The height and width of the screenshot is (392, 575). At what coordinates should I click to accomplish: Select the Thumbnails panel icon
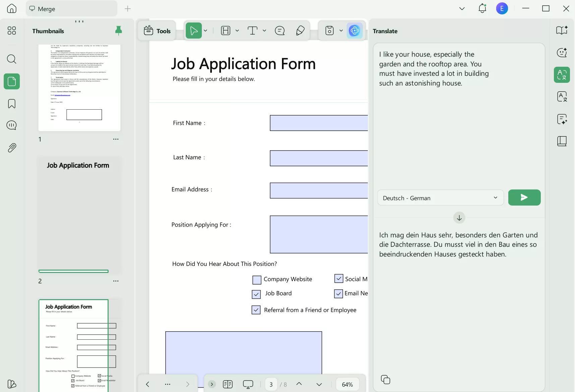(x=12, y=81)
